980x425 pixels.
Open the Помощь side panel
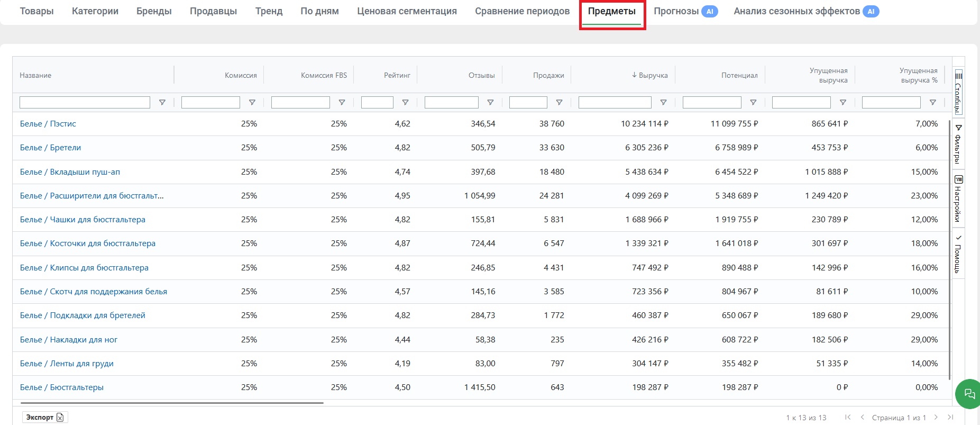coord(958,254)
